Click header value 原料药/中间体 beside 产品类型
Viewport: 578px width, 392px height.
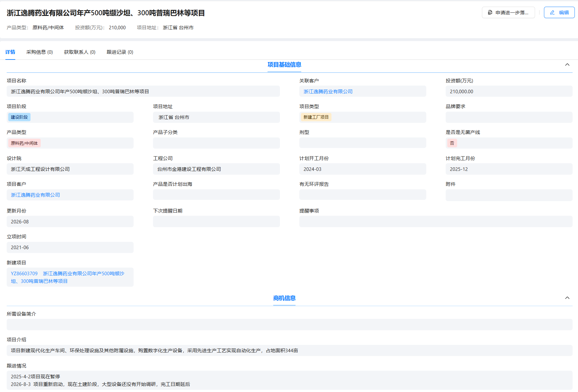(x=48, y=28)
